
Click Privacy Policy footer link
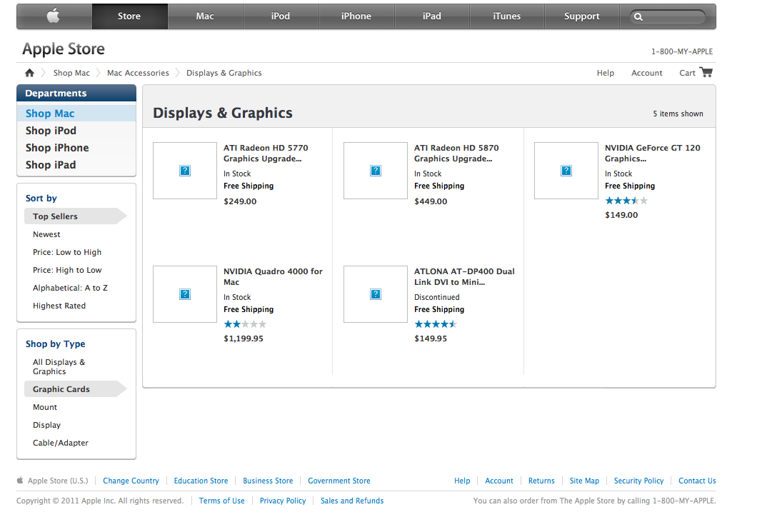pos(282,501)
